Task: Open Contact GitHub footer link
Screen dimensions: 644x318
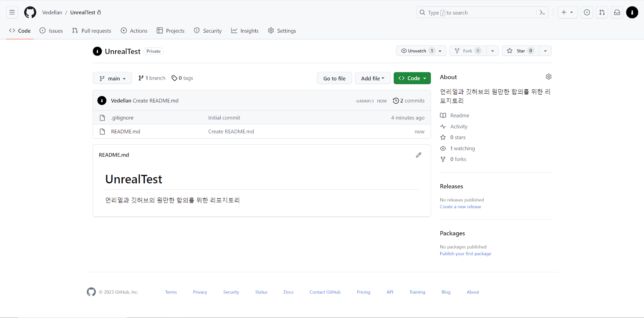Action: coord(325,292)
